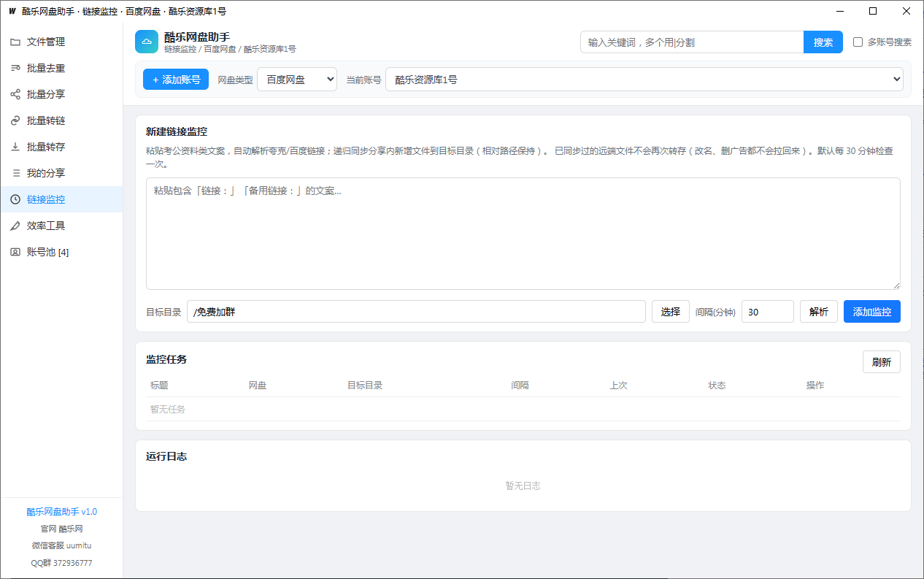Image resolution: width=924 pixels, height=579 pixels.
Task: Click the 暂无任务 empty row text
Action: (x=168, y=410)
